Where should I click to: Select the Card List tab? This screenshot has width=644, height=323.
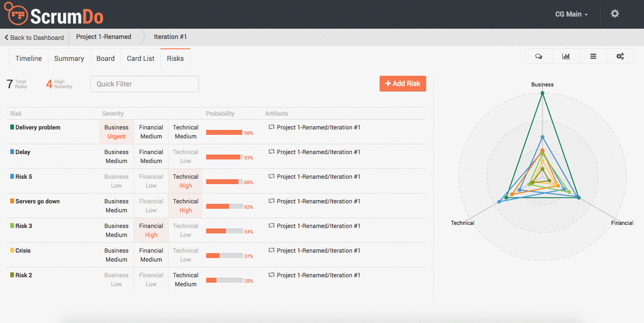click(x=141, y=59)
